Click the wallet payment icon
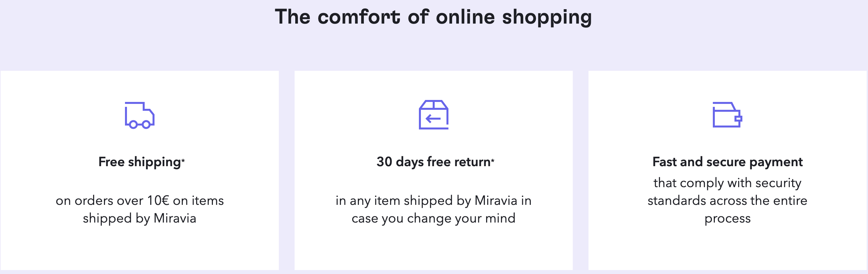 pos(727,115)
